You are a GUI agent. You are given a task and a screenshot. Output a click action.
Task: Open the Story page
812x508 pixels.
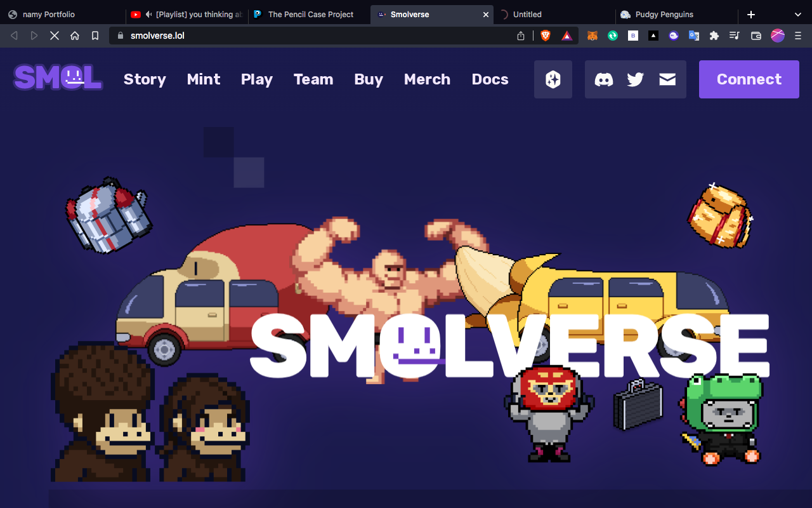pyautogui.click(x=145, y=79)
